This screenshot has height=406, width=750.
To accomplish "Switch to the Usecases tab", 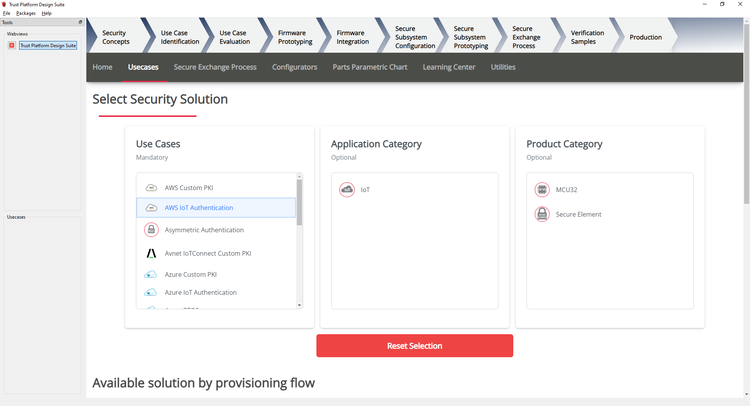I will point(143,67).
